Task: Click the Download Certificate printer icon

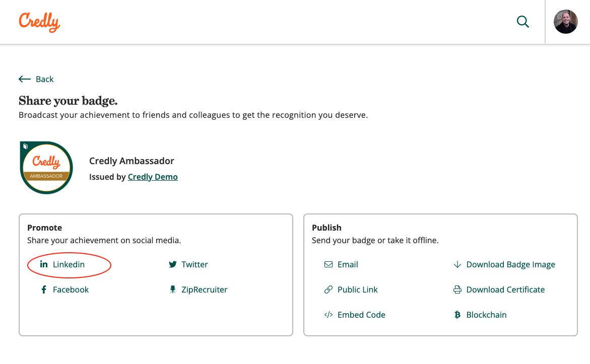Action: coord(457,289)
